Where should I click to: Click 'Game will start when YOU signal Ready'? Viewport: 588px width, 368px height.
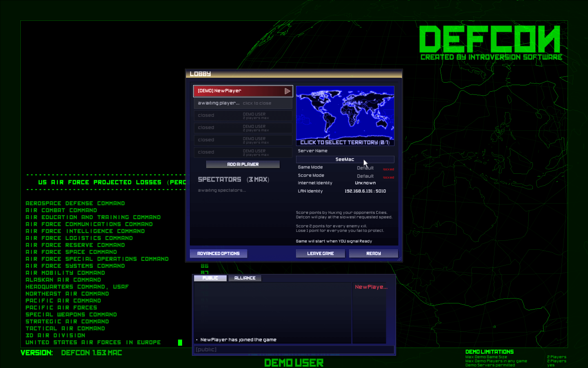click(x=334, y=241)
